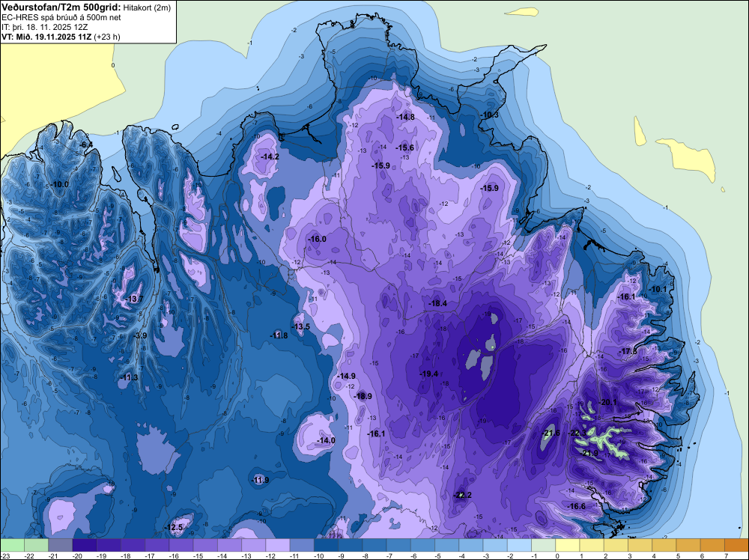Click the -13.5 temperature value
Screen dimensions: 749x560
pos(301,327)
